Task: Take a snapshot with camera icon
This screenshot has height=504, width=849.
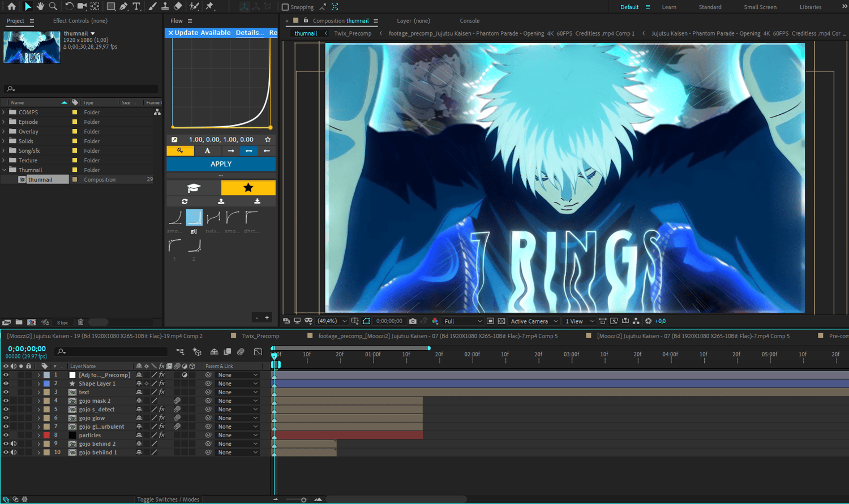Action: click(413, 321)
